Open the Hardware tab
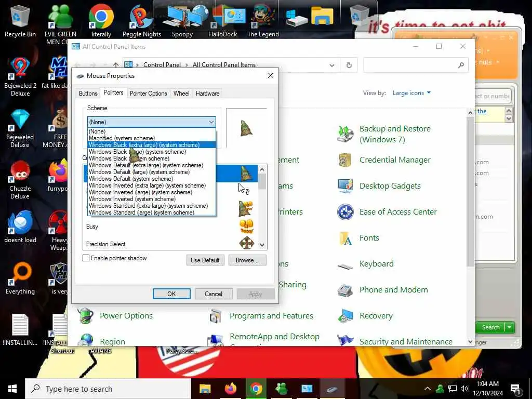 coord(208,94)
